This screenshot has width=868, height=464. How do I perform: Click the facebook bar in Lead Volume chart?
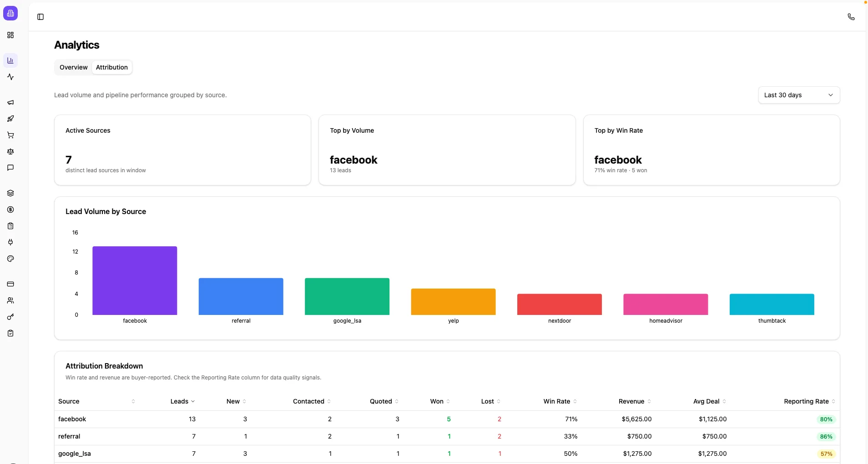click(134, 280)
